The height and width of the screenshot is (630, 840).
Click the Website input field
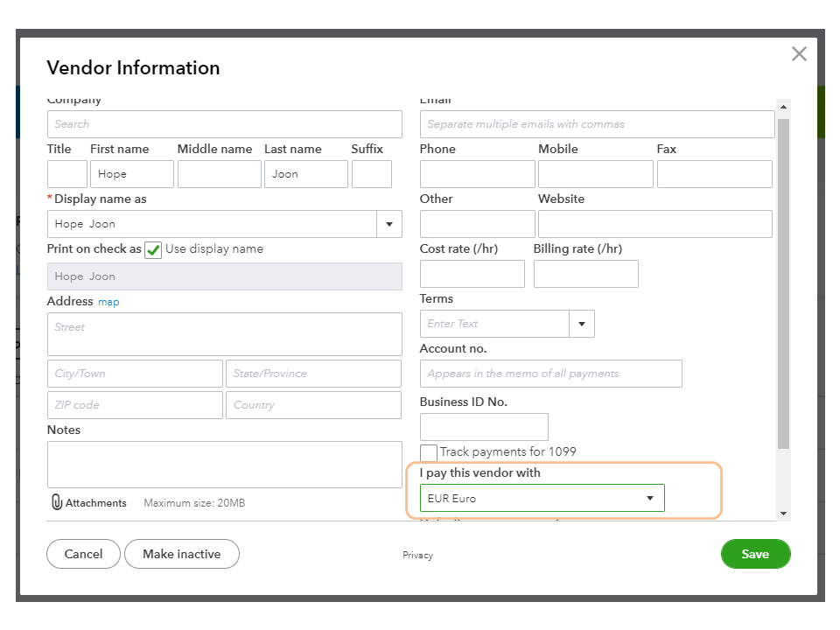tap(655, 224)
